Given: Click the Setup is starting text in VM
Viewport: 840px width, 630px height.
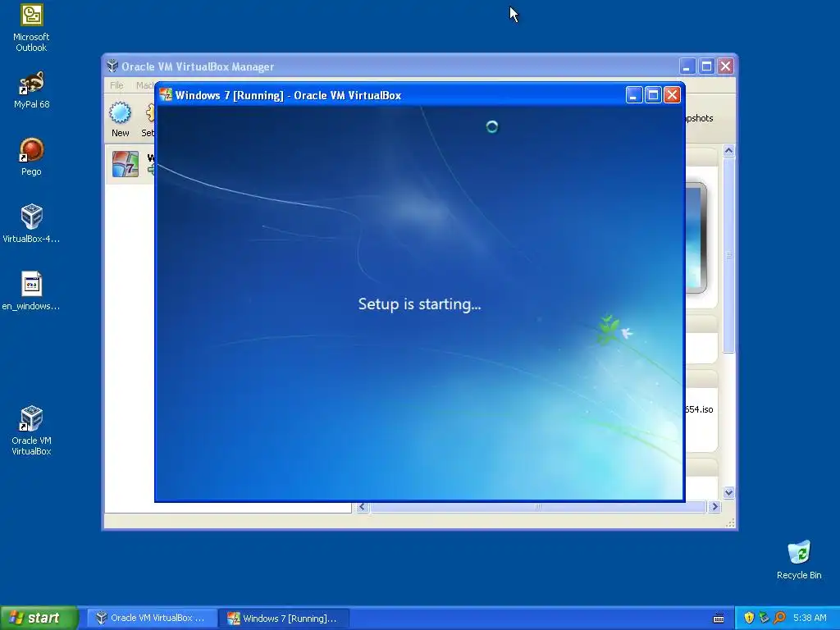Looking at the screenshot, I should click(419, 304).
